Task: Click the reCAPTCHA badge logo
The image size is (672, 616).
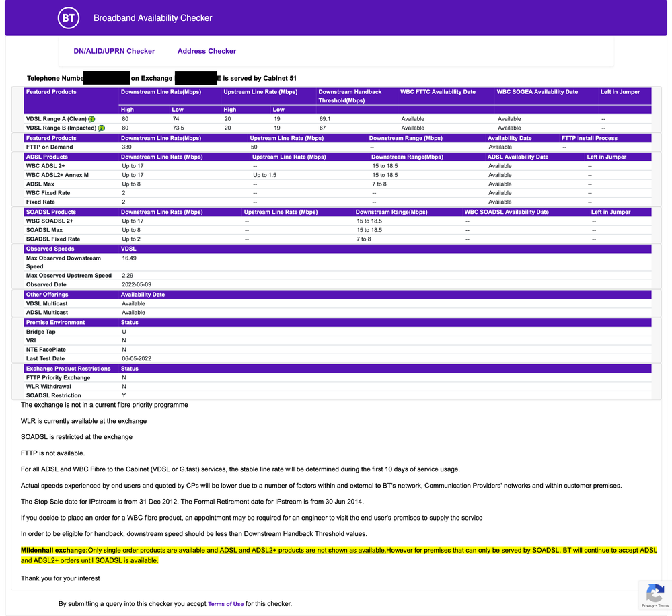Action: pos(655,593)
